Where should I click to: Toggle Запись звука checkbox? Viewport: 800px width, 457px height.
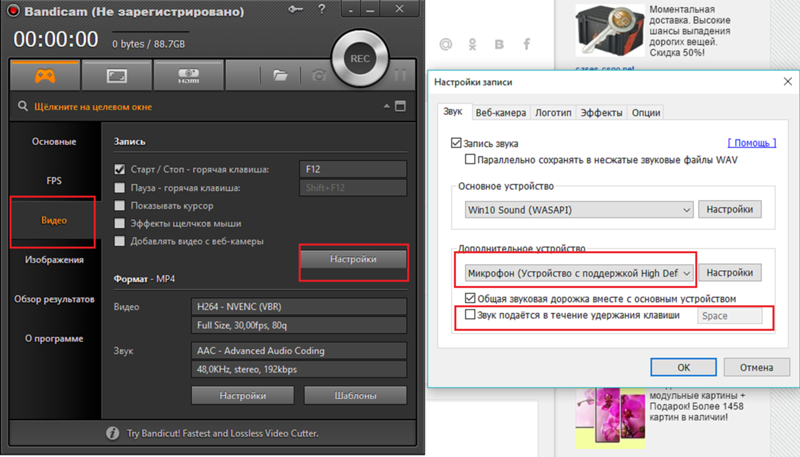point(456,143)
